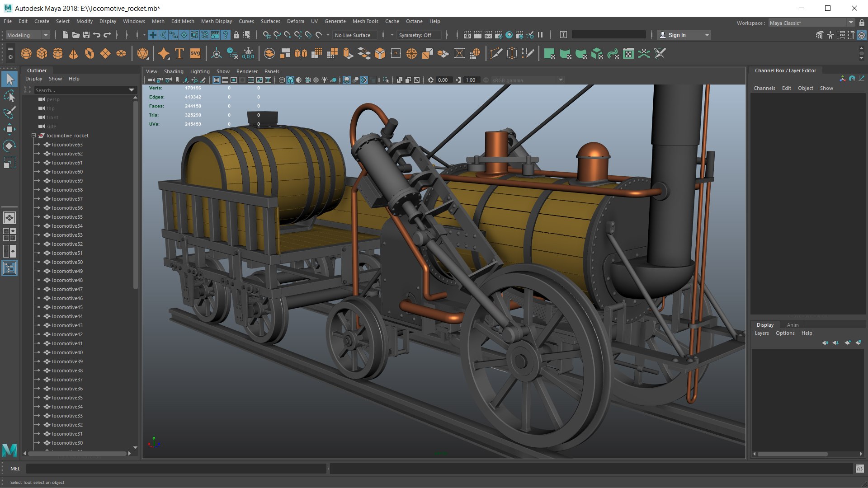The height and width of the screenshot is (488, 868).
Task: Activate the Scale tool in the toolbox
Action: (9, 163)
